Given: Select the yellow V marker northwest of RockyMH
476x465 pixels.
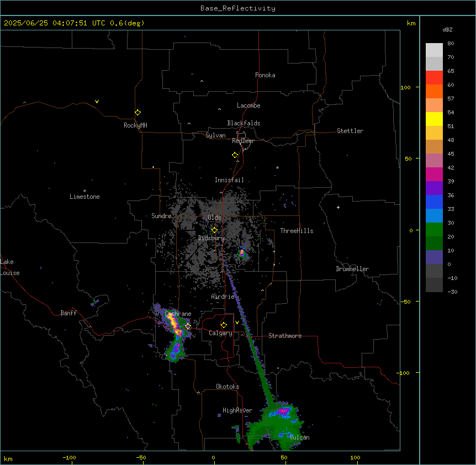Looking at the screenshot, I should (x=97, y=102).
